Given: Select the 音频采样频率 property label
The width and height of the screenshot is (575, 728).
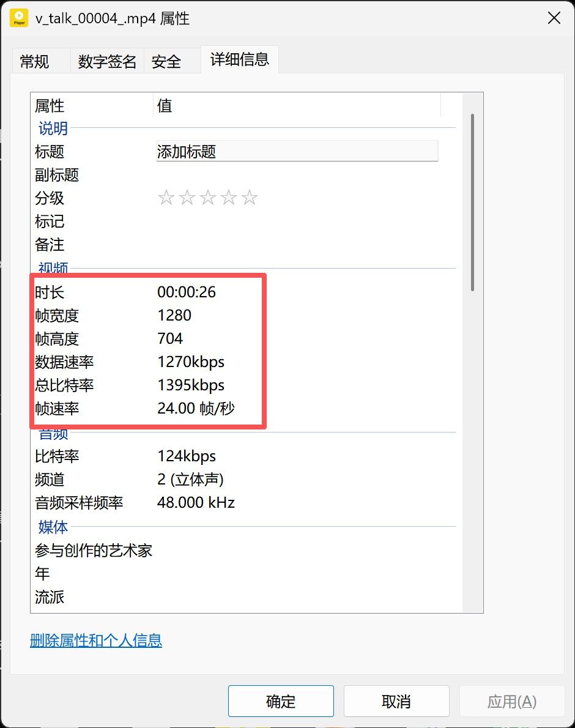Looking at the screenshot, I should pyautogui.click(x=79, y=503).
